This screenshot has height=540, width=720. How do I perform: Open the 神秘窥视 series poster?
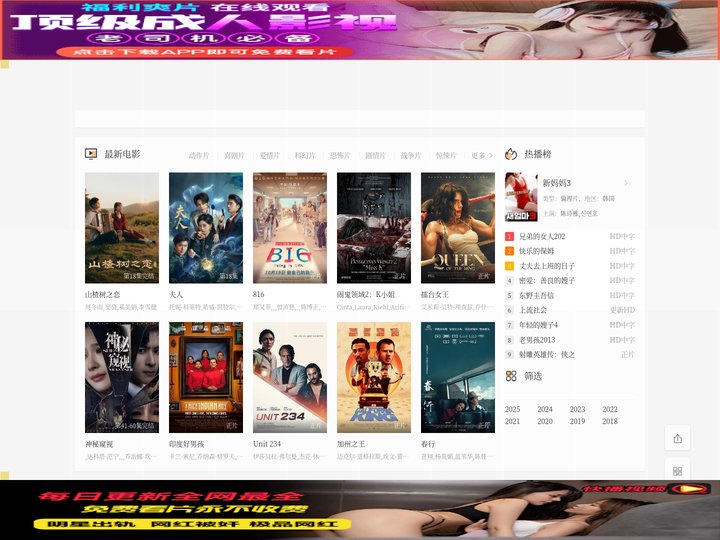pyautogui.click(x=122, y=377)
